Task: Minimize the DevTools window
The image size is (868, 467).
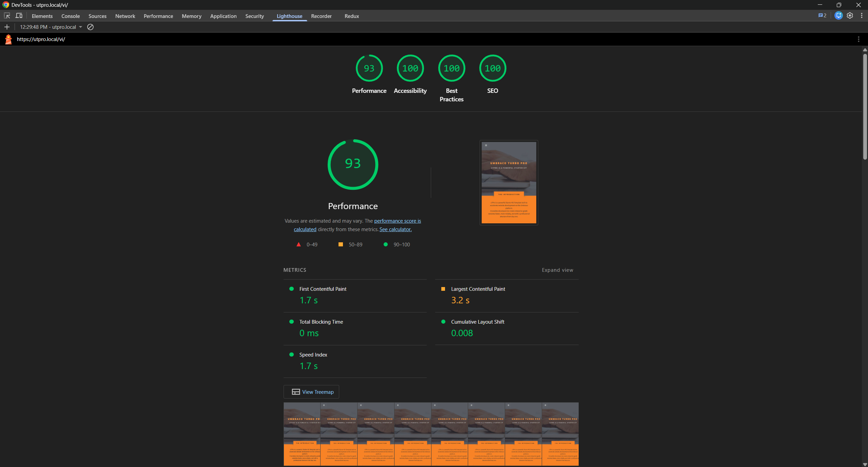Action: coord(820,5)
